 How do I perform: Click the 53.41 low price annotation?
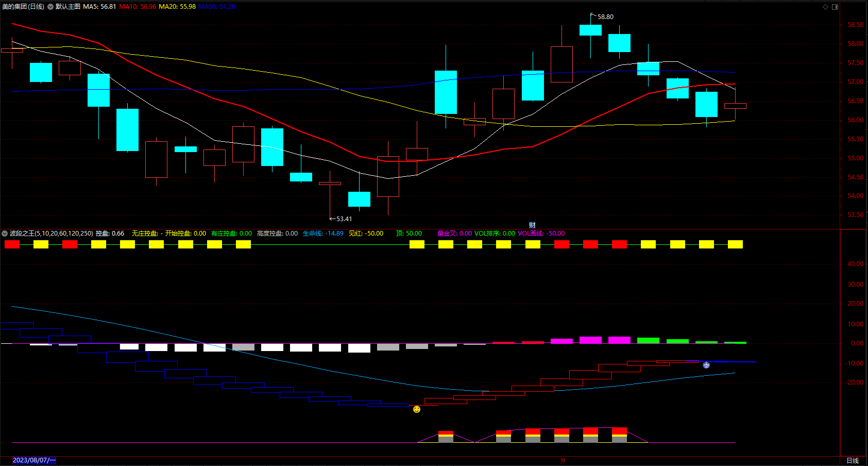pos(344,219)
